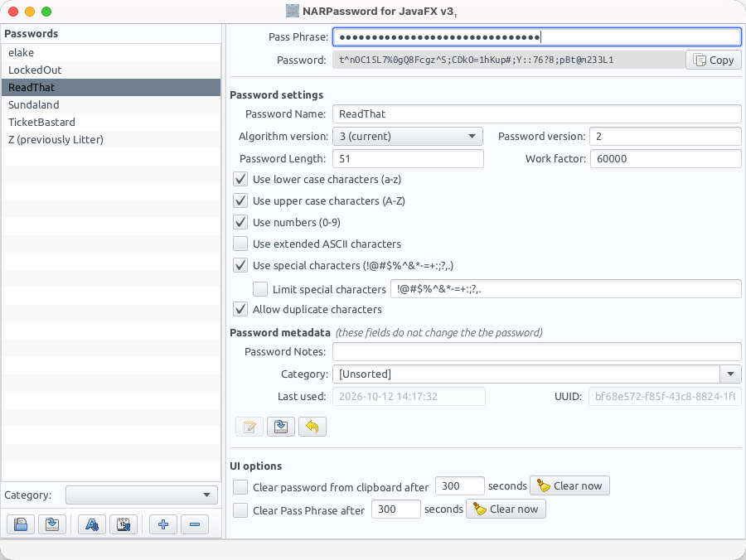
Task: Enable Clear password from clipboard after
Action: pos(240,487)
